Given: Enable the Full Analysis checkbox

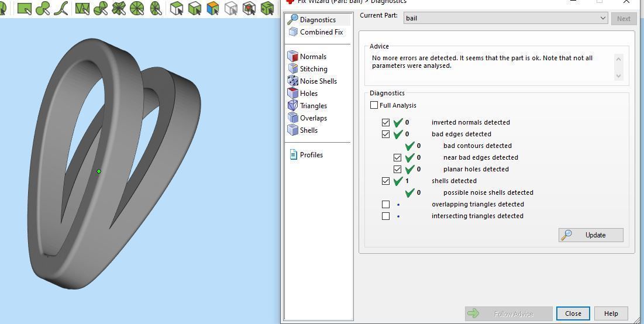Looking at the screenshot, I should coord(374,105).
